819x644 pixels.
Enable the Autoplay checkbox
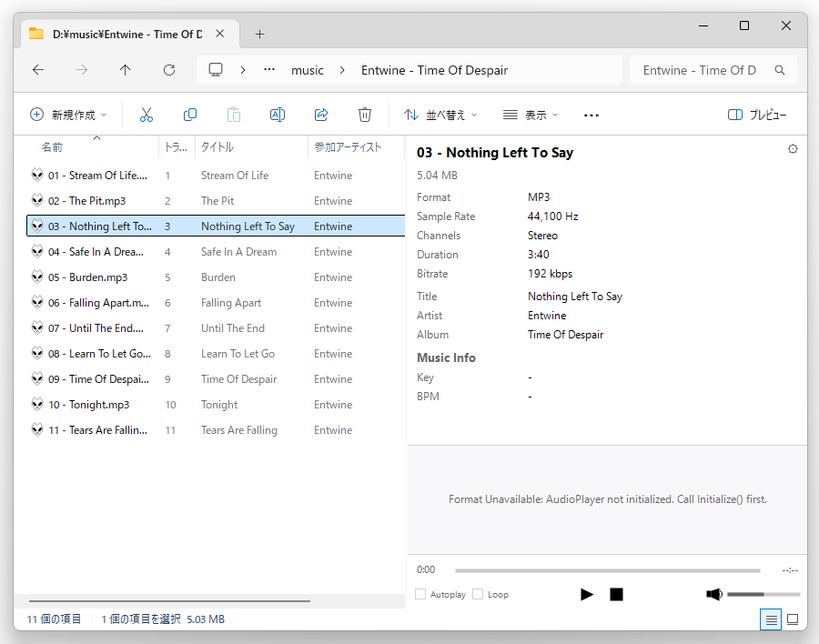(420, 594)
